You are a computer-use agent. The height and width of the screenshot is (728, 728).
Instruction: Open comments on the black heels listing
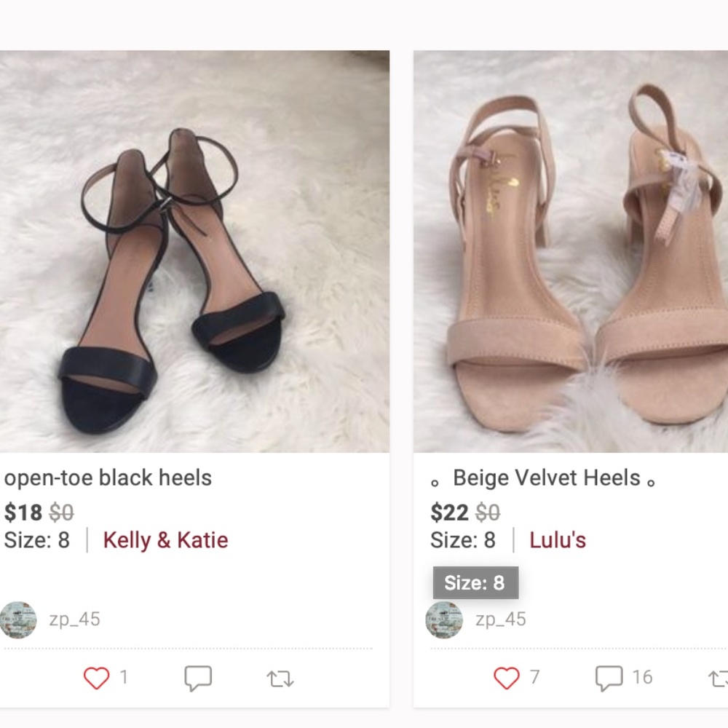(x=197, y=678)
